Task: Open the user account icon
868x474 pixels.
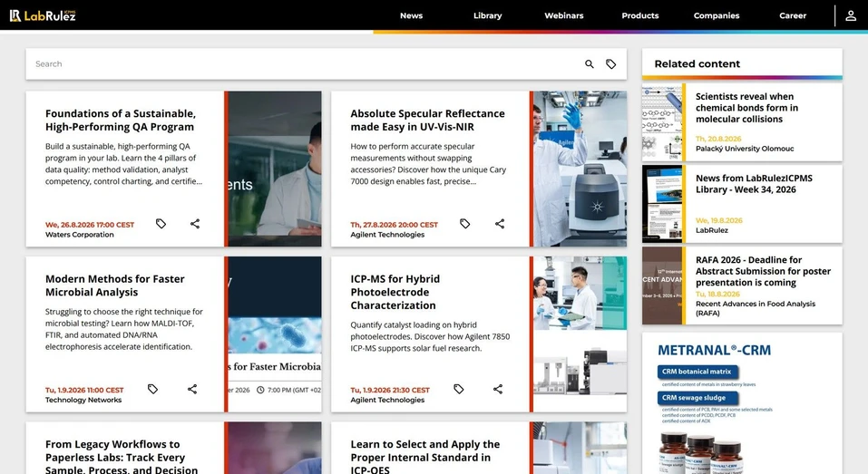Action: click(x=851, y=15)
